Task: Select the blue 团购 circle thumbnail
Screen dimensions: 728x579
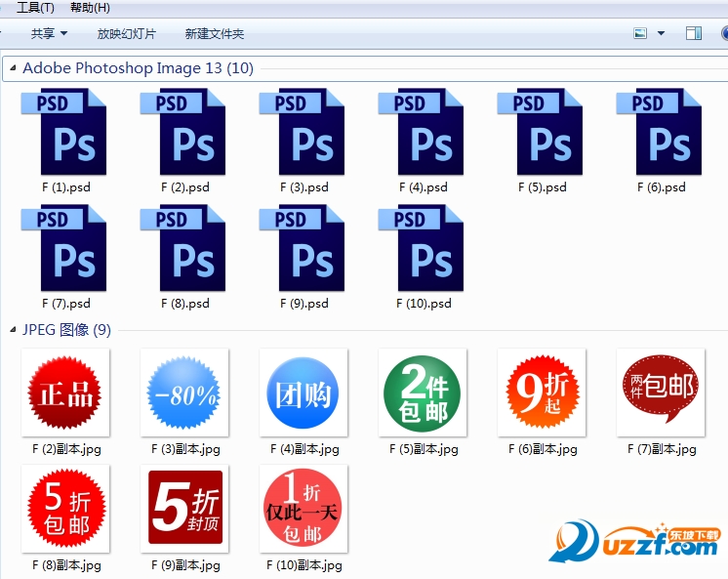Action: (x=303, y=393)
